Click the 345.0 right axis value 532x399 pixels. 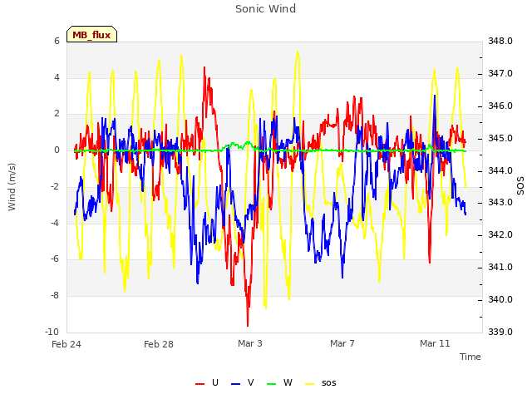point(500,139)
